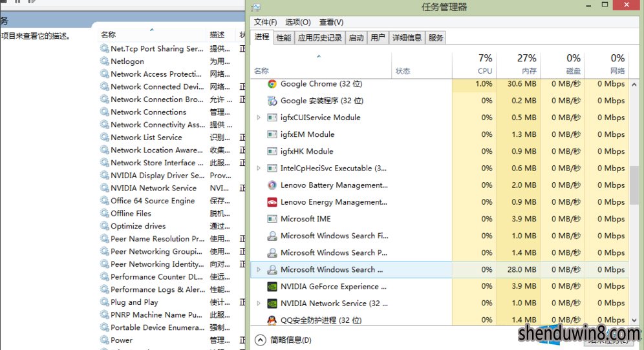Sort services by 名称 column in Services window
Screen dimensions: 644x350
pyautogui.click(x=151, y=35)
